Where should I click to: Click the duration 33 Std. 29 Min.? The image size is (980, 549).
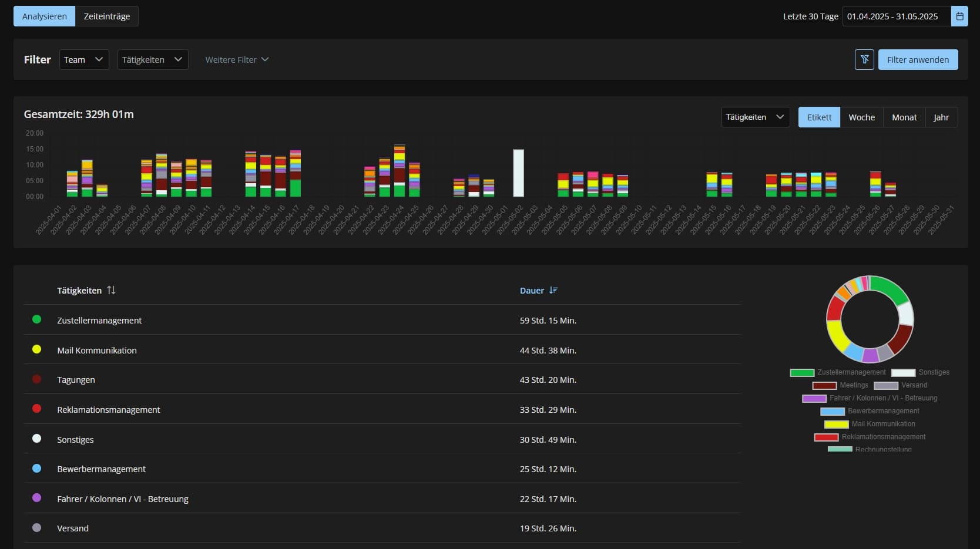(548, 410)
